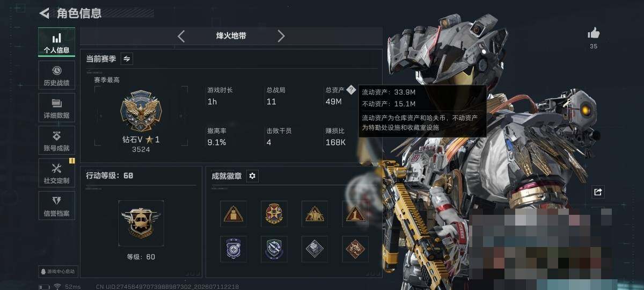
Task: Share the character profile via share icon
Action: tap(598, 192)
